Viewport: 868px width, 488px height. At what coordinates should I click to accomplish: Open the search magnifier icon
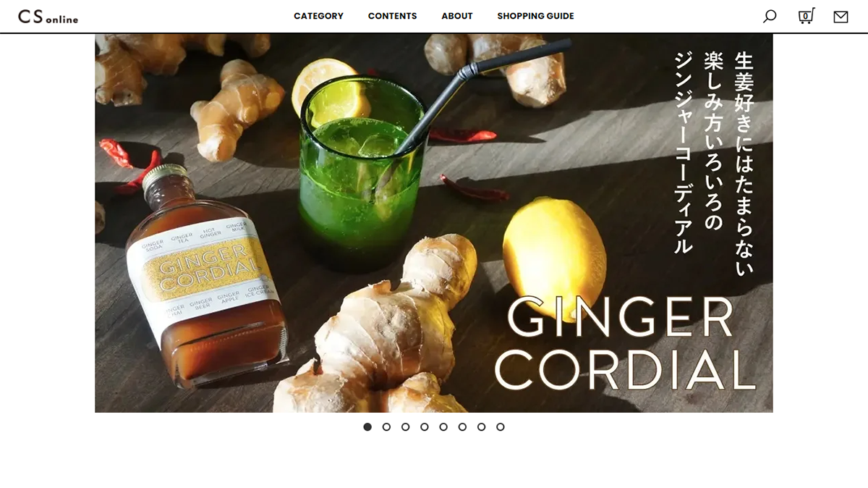(770, 16)
